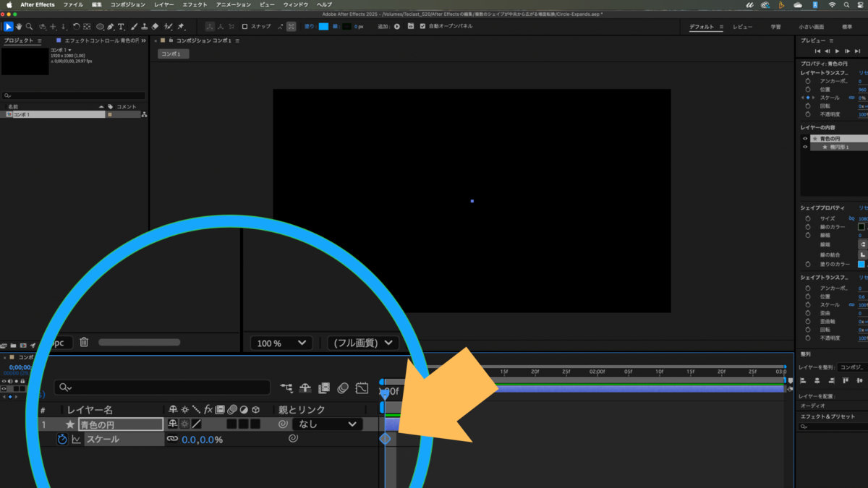Viewport: 868px width, 488px height.
Task: Select the 標準 workspace
Action: click(847, 27)
